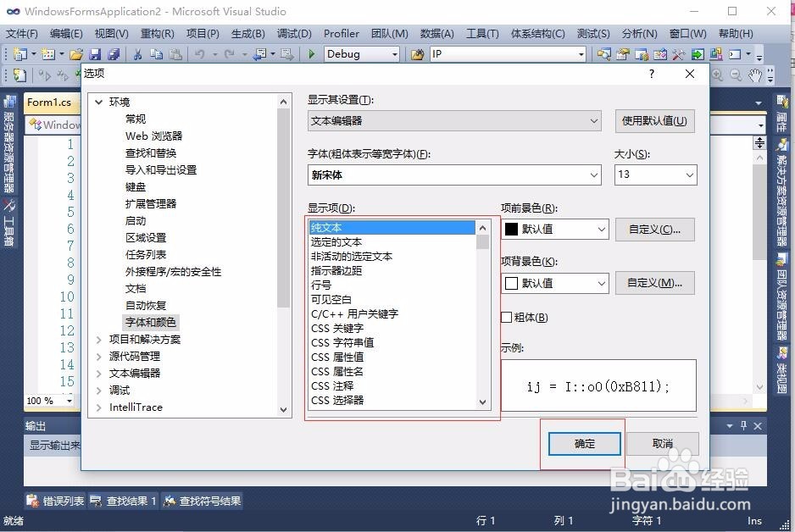Click the Pan hand tool icon

point(755,75)
